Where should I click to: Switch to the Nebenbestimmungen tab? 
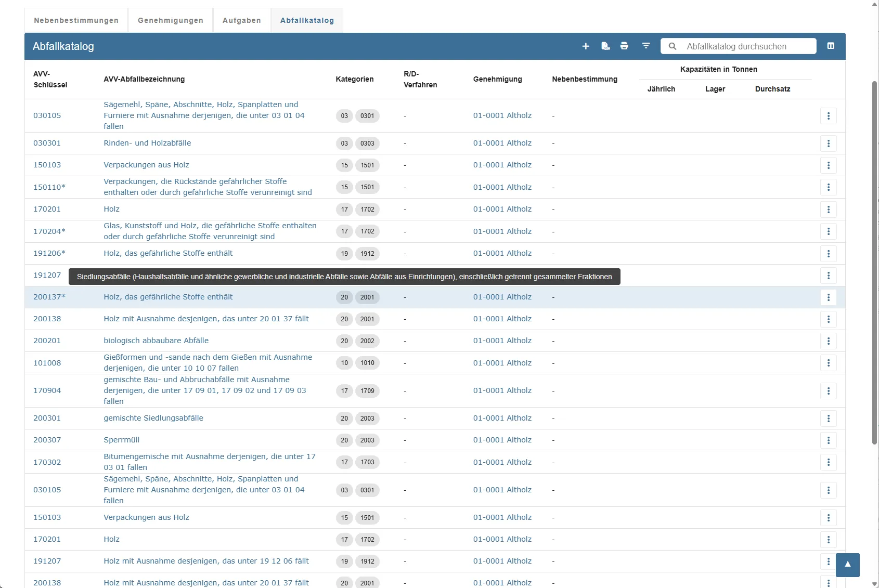[x=76, y=20]
